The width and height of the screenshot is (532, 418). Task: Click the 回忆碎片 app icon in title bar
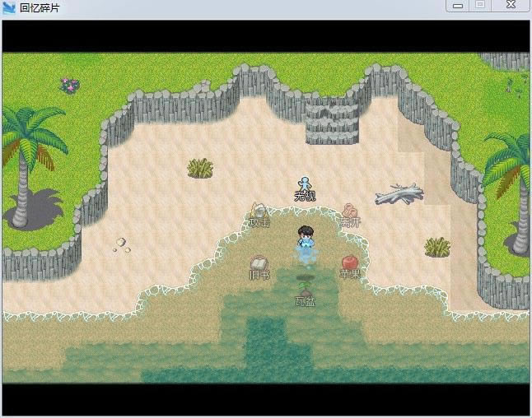coord(9,7)
